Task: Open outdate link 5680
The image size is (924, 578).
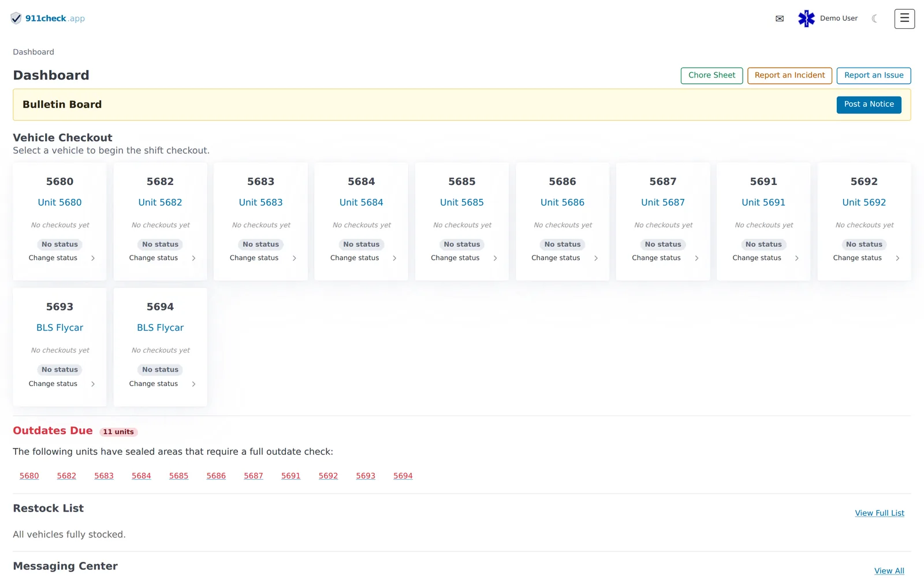Action: pos(29,476)
